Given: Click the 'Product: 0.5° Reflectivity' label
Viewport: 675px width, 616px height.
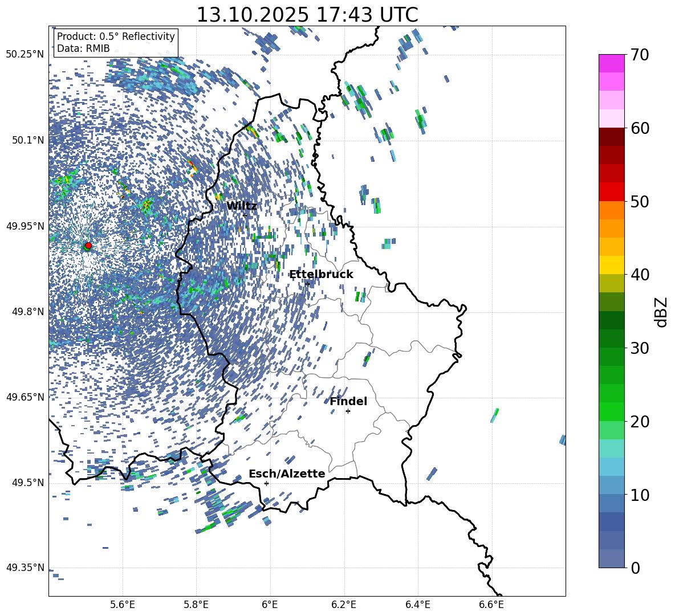Looking at the screenshot, I should (116, 36).
